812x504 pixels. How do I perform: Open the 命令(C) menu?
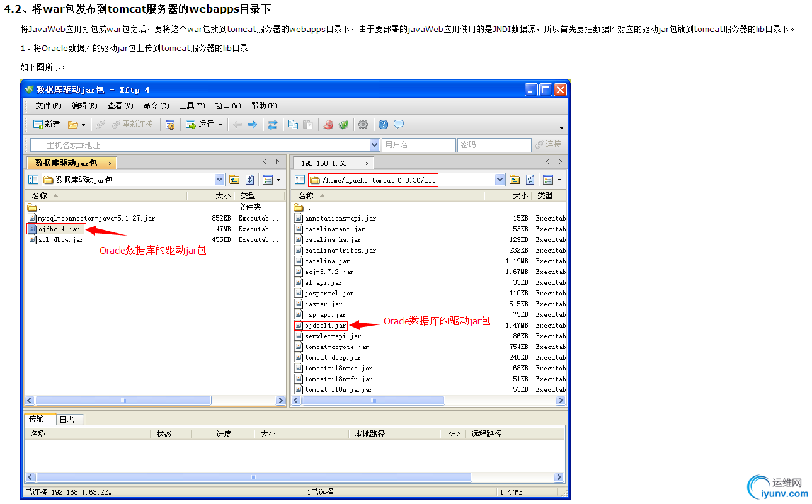tap(156, 106)
